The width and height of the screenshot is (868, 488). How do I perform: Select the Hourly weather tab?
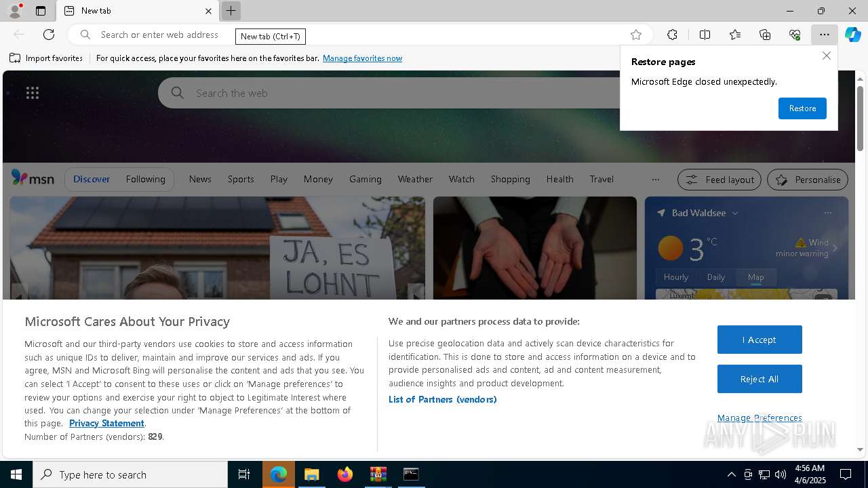coord(676,277)
